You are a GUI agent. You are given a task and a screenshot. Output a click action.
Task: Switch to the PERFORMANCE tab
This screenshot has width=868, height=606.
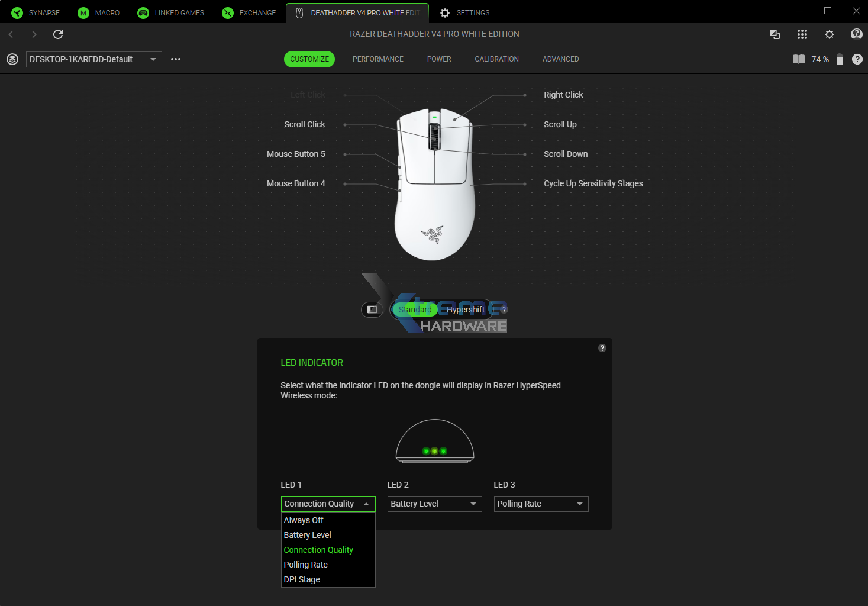377,59
